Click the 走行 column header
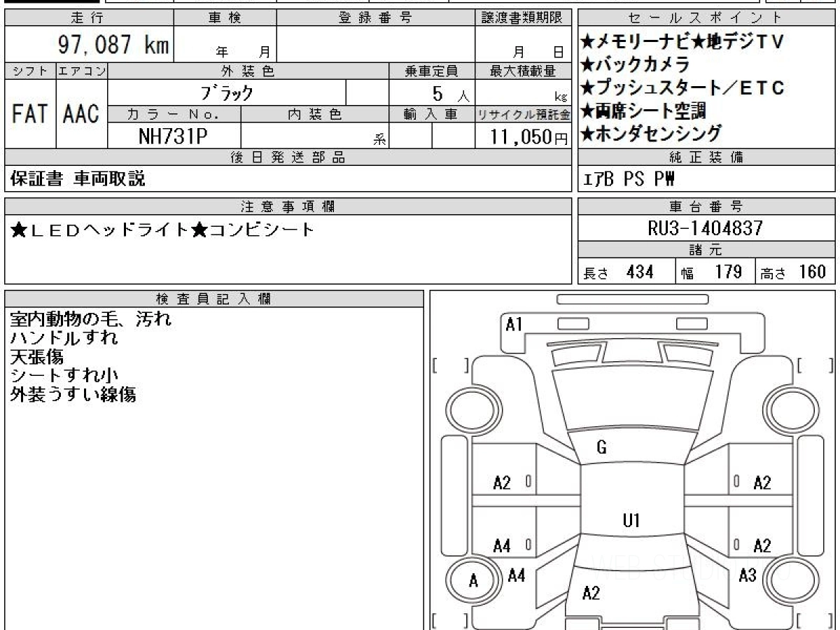Screen dimensions: 840x630 click(x=87, y=18)
